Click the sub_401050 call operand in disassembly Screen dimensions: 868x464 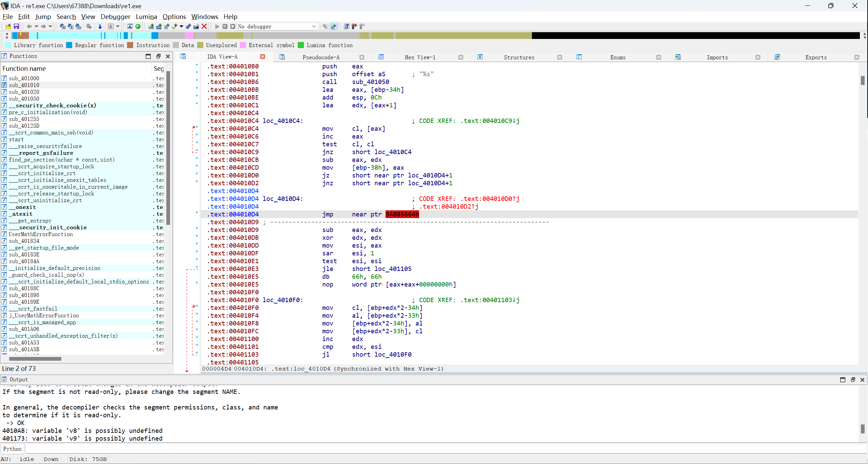(x=371, y=82)
